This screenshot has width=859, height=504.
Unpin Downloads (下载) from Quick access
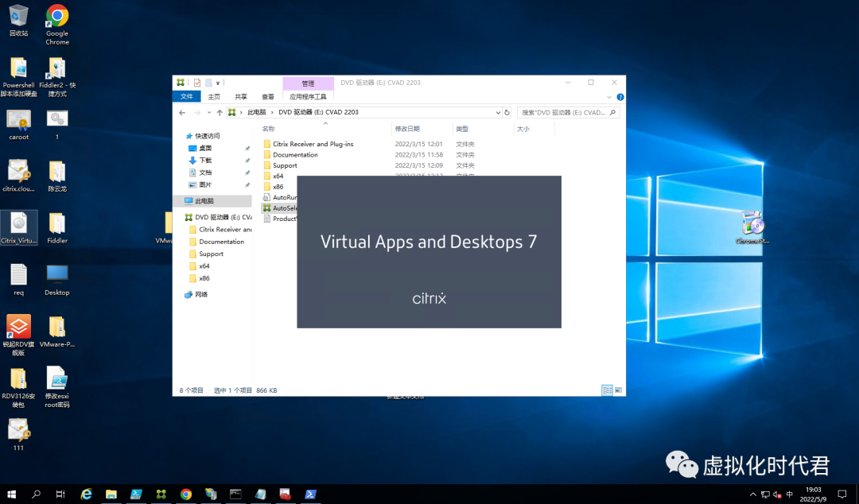click(247, 161)
